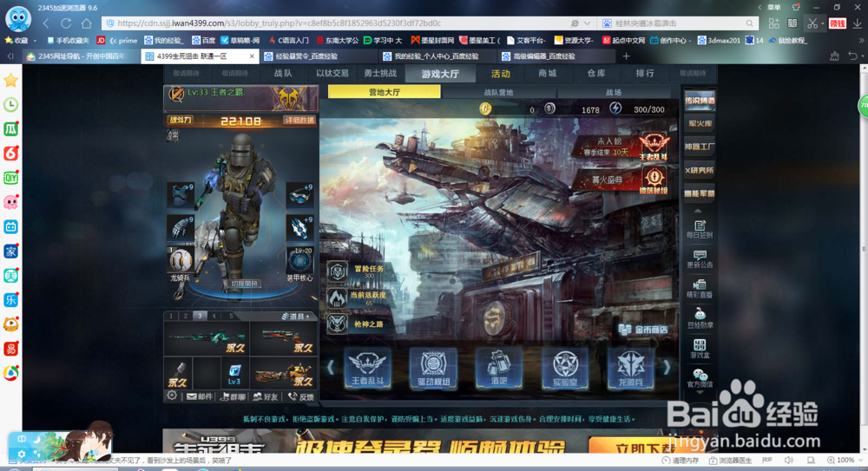Open the 实验室 laboratory icon
This screenshot has height=471, width=868.
tap(565, 368)
